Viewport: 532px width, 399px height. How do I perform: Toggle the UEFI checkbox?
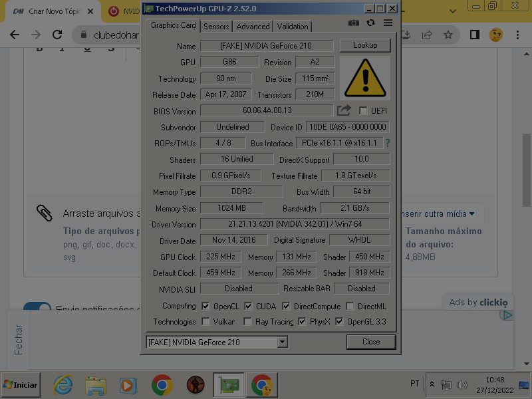pos(363,110)
